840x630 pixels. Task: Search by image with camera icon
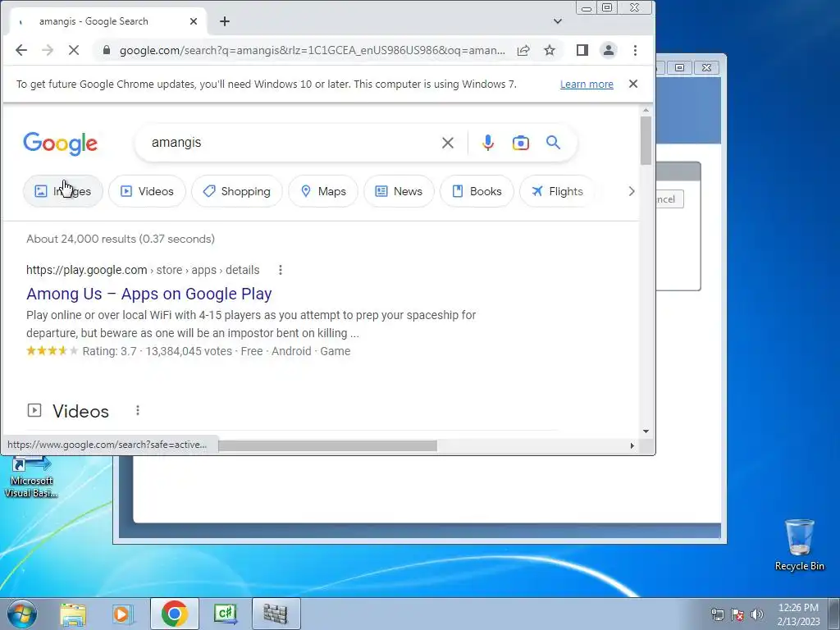521,143
